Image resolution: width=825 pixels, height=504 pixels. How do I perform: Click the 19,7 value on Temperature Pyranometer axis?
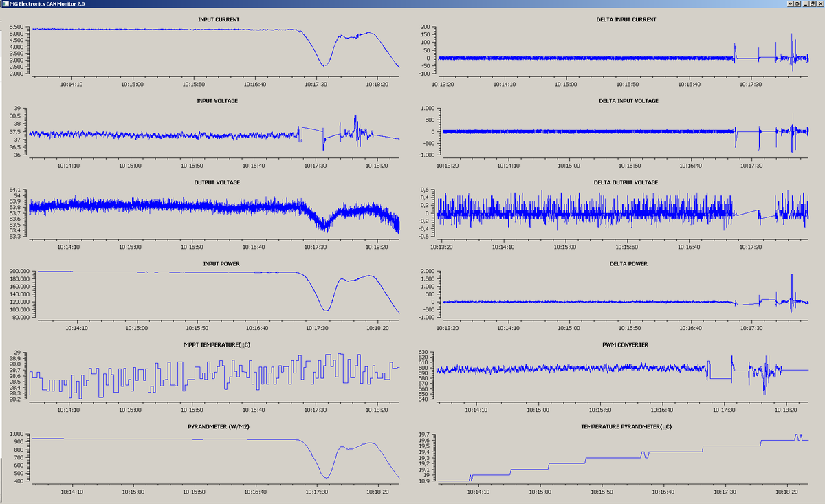(424, 435)
